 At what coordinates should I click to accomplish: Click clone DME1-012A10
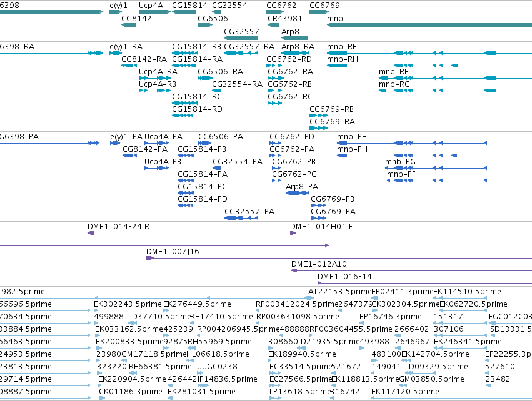click(319, 264)
